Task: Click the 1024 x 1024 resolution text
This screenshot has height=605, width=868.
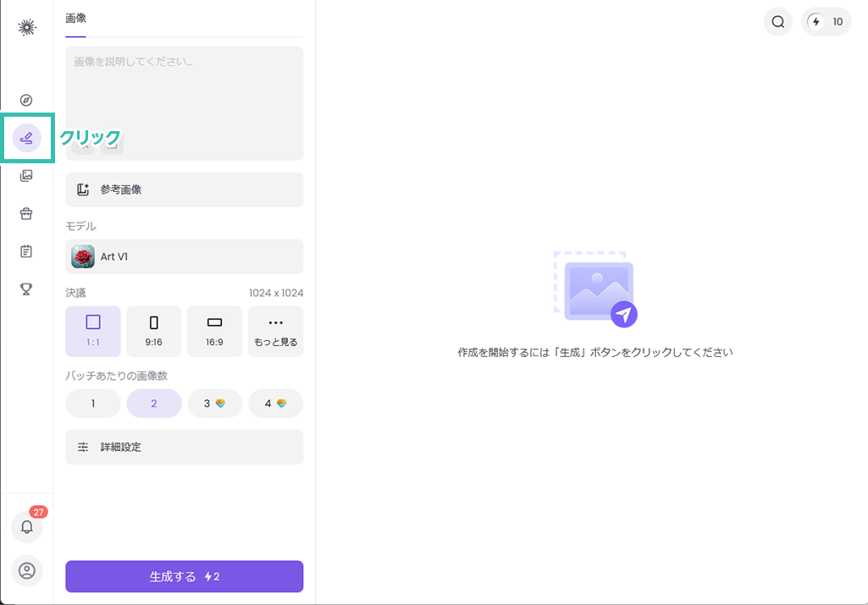Action: pyautogui.click(x=276, y=293)
